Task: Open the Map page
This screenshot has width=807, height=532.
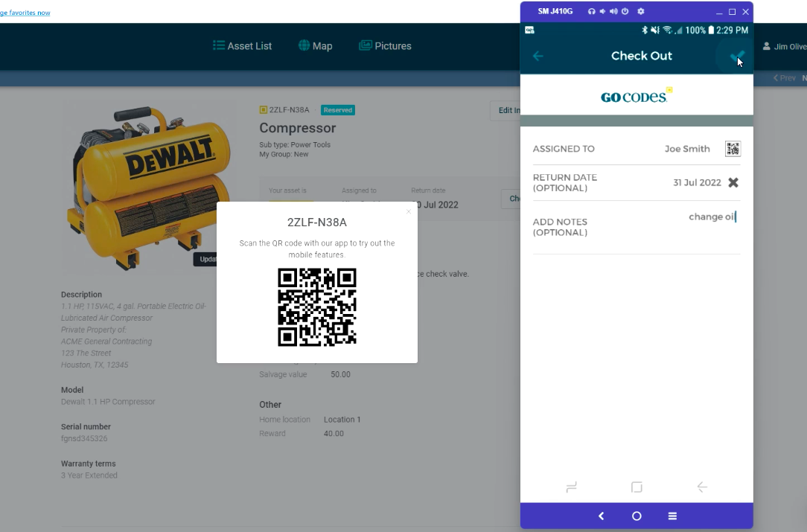Action: click(315, 46)
